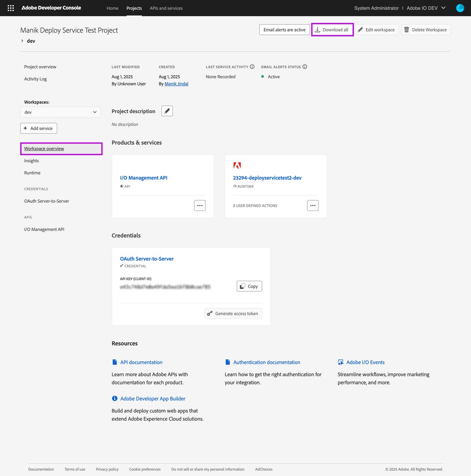Click the info icon beside Email Alerts Status
The height and width of the screenshot is (476, 471).
(305, 66)
